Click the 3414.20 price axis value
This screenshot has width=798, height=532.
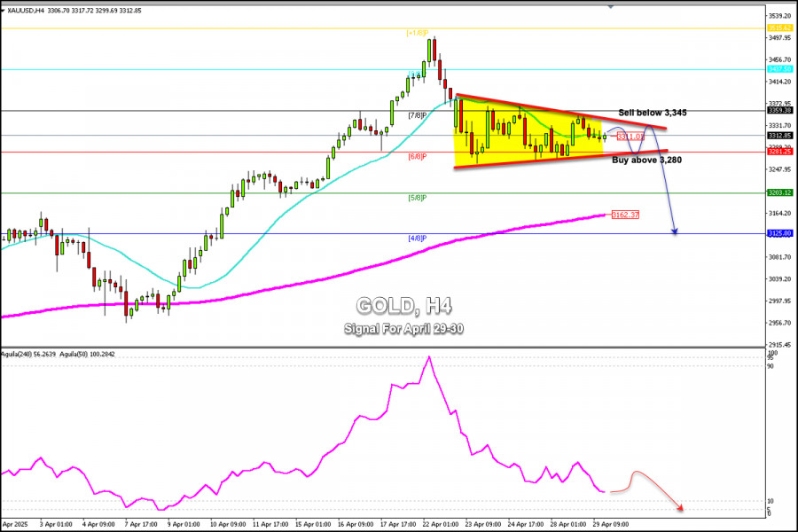point(779,82)
